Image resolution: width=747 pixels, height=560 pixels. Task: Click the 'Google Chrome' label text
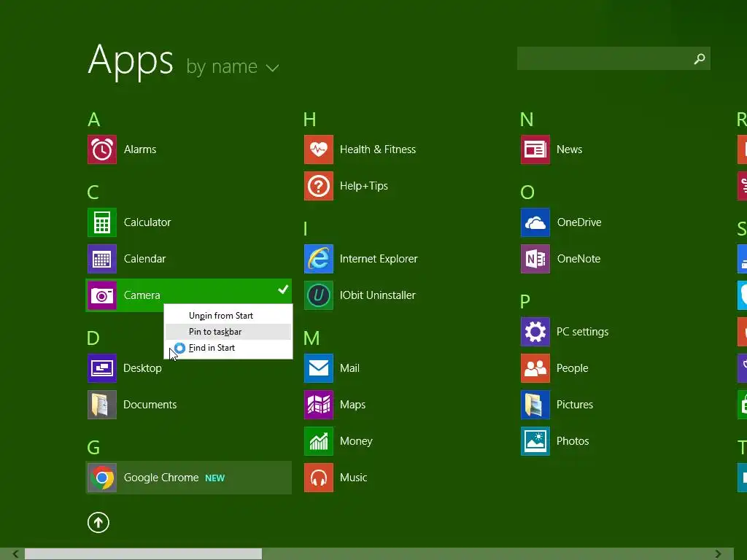coord(161,478)
